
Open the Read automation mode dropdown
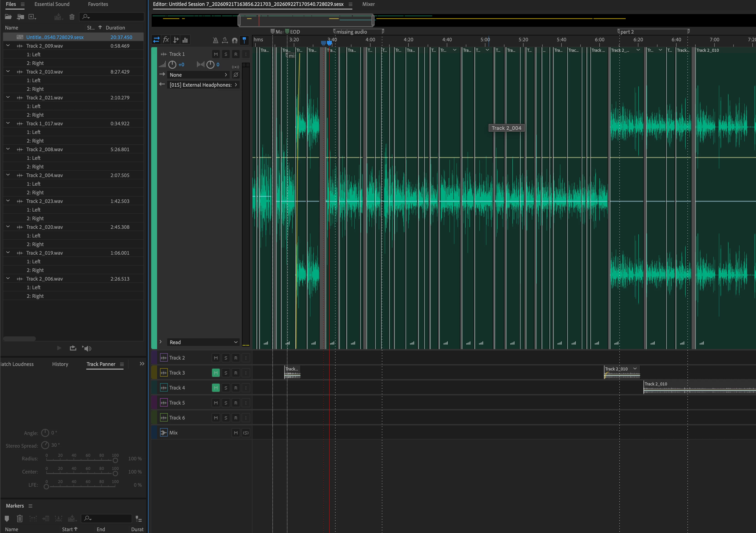pyautogui.click(x=203, y=342)
